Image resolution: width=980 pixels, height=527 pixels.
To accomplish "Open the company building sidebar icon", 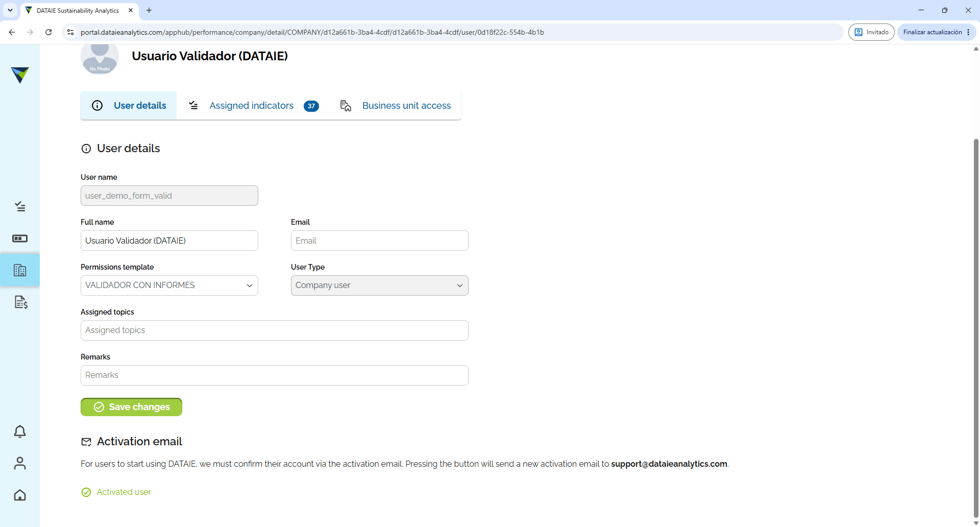I will click(x=20, y=270).
